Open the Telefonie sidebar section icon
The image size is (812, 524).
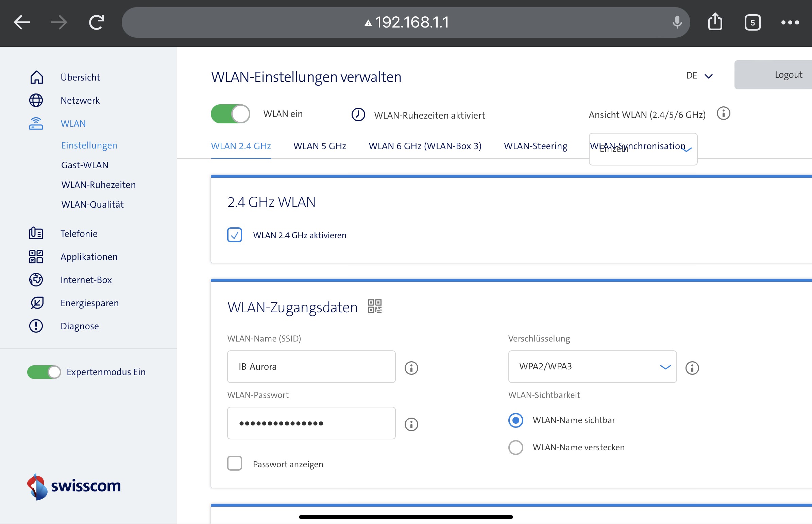tap(36, 233)
